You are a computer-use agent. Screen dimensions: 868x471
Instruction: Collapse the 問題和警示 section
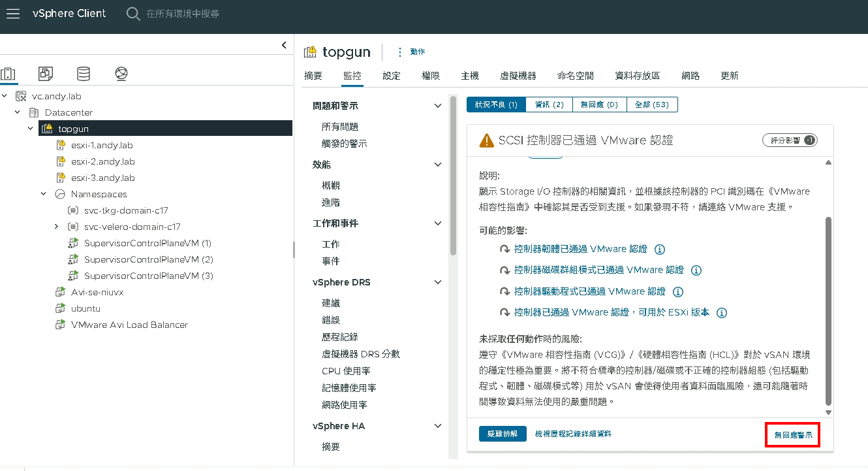(438, 106)
